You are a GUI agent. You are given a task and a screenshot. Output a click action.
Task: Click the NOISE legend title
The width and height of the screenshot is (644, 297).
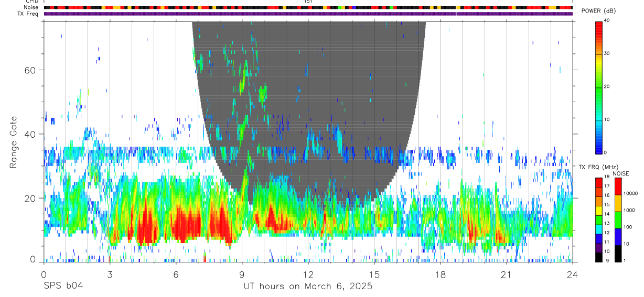click(620, 173)
